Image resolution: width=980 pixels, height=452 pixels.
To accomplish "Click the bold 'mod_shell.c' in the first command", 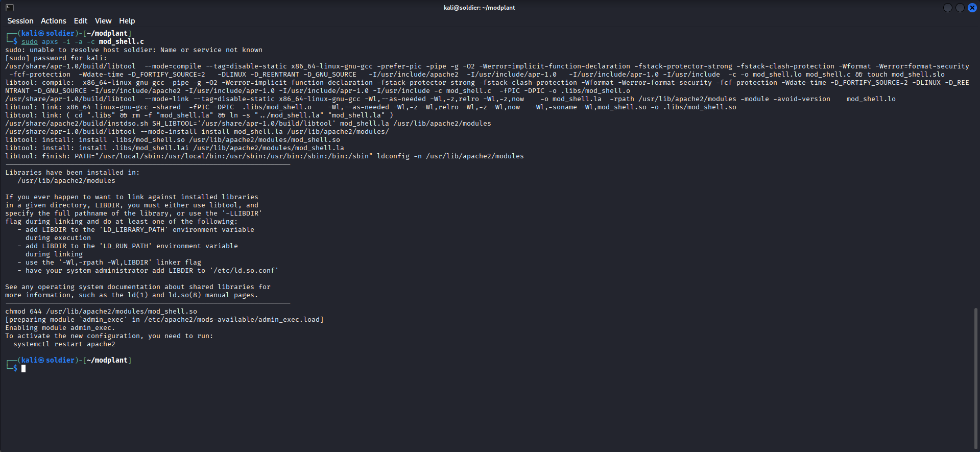I will (x=122, y=42).
